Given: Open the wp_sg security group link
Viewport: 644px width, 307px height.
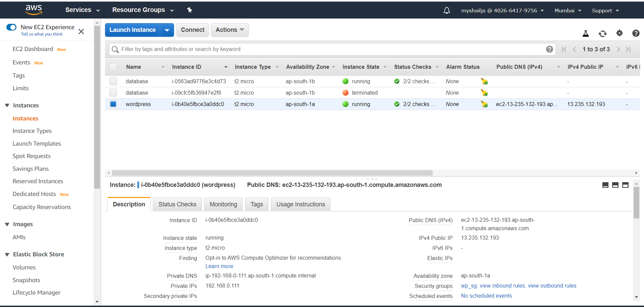Looking at the screenshot, I should pyautogui.click(x=469, y=286).
